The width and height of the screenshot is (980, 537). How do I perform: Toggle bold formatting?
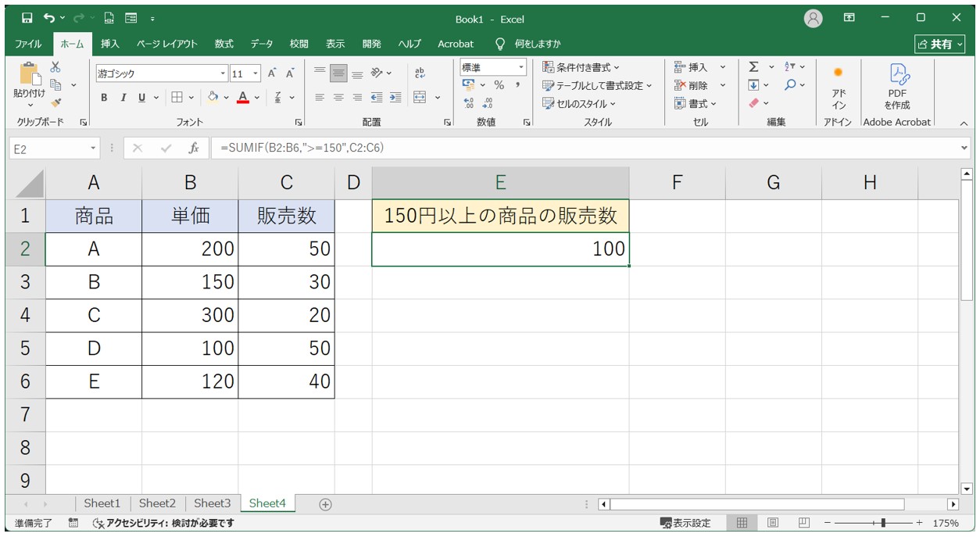click(x=104, y=98)
